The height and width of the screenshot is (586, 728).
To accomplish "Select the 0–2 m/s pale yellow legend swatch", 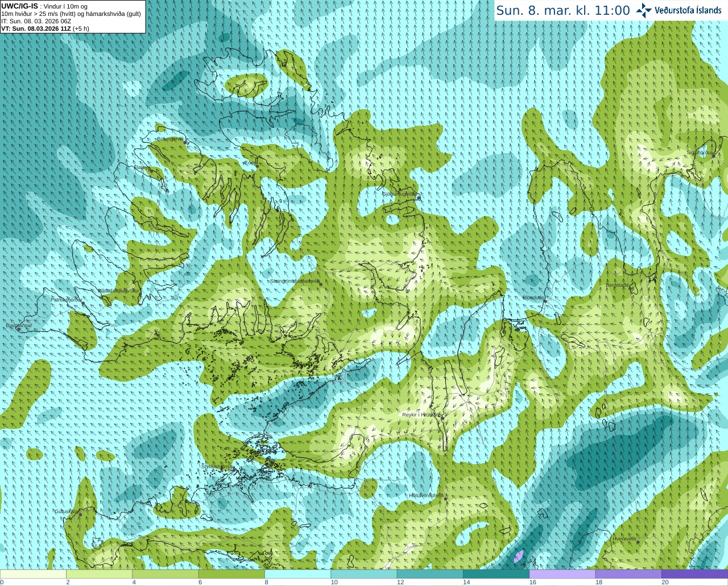I will 34,574.
